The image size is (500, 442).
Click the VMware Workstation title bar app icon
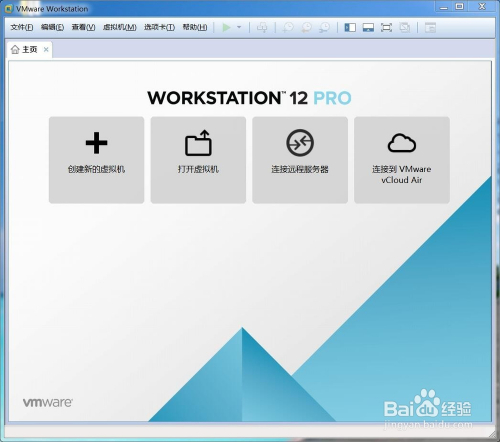[x=9, y=9]
